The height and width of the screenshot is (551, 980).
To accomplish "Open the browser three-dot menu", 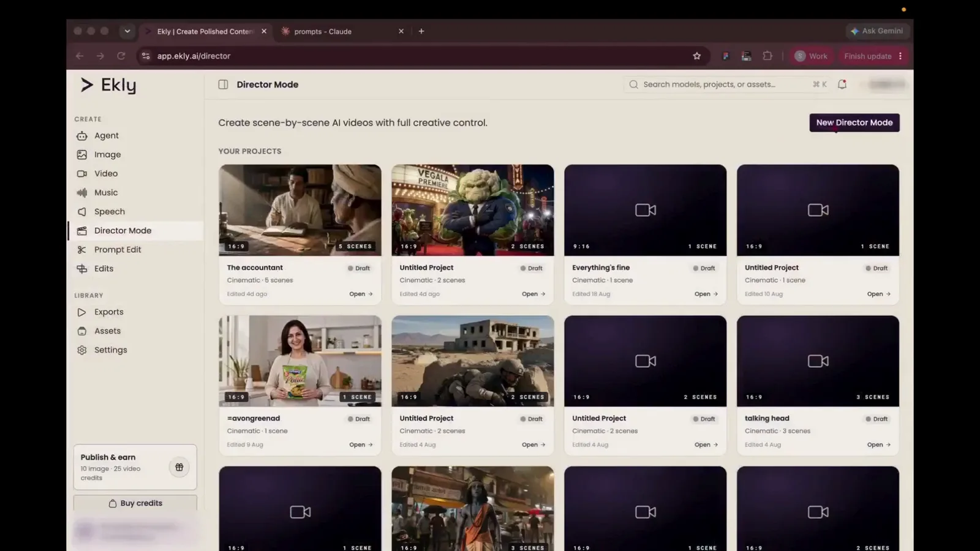I will (900, 56).
